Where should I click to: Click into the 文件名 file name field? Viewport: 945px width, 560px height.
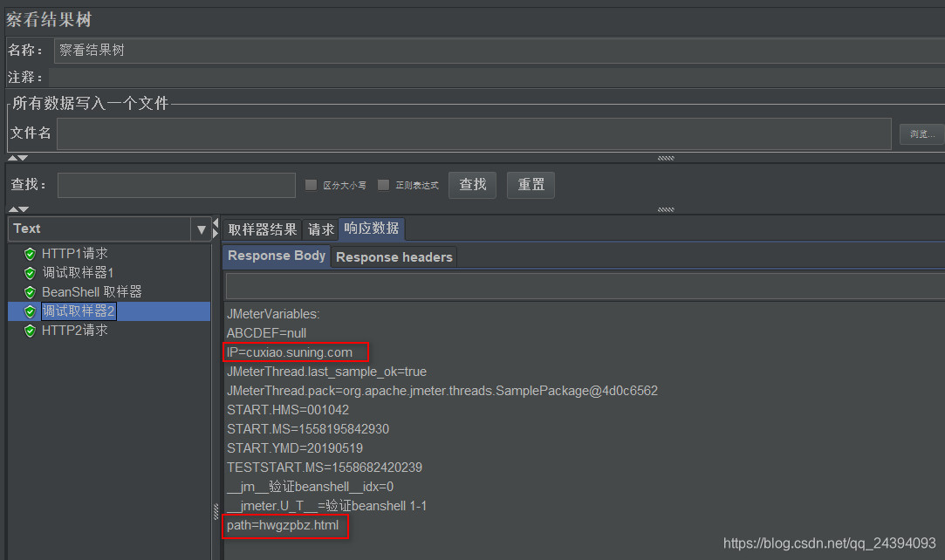coord(475,133)
